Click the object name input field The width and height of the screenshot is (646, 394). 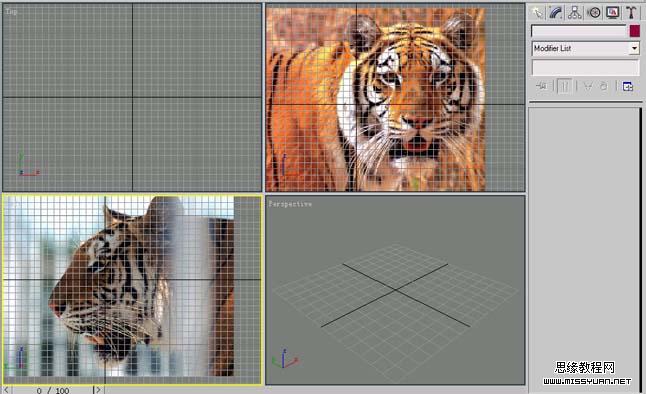(x=578, y=31)
